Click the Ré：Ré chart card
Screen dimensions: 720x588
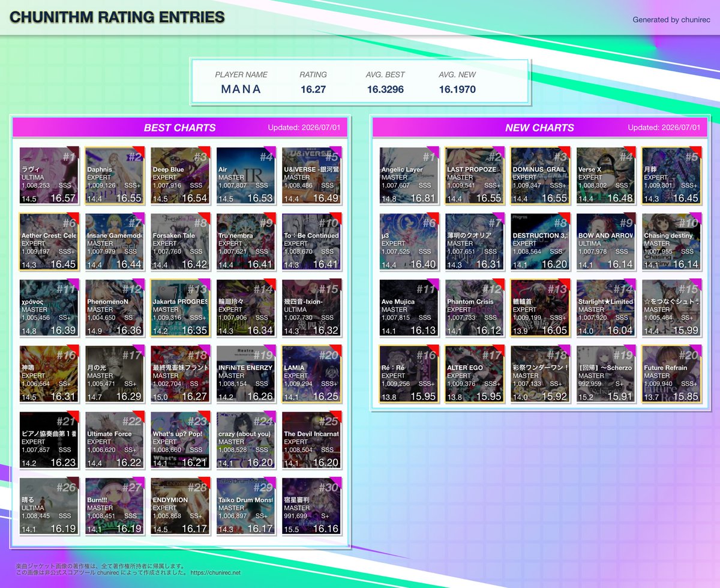click(409, 373)
